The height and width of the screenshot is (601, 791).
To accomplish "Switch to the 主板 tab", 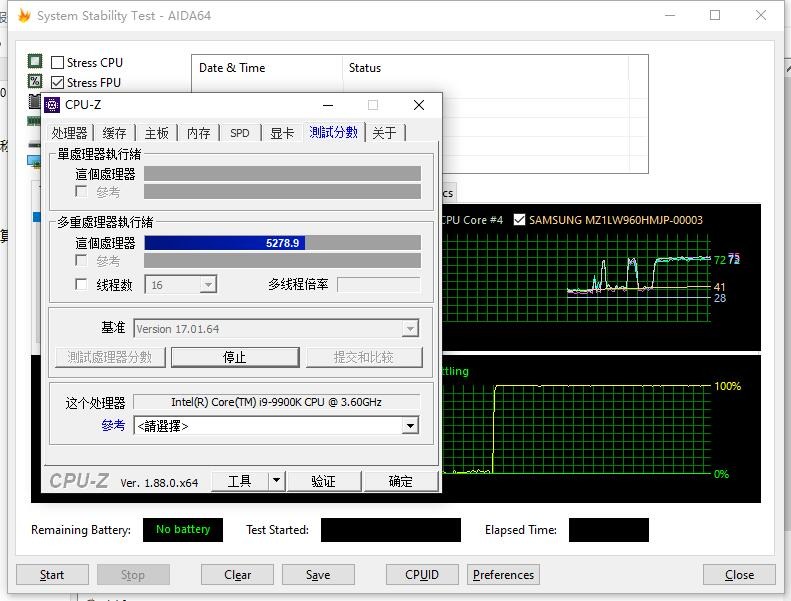I will point(156,133).
